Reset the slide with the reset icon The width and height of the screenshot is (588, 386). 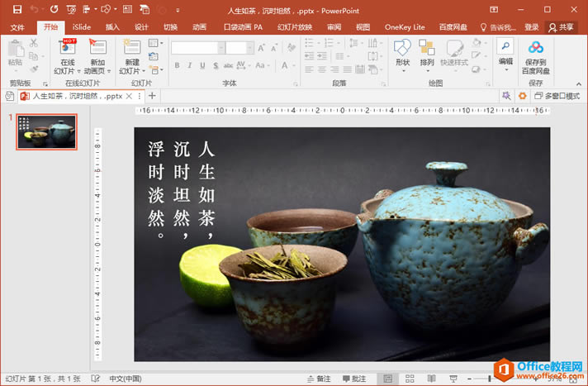154,56
